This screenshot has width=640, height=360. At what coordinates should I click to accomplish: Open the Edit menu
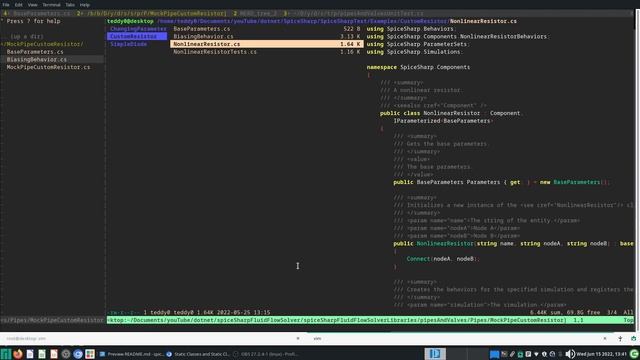coord(19,5)
